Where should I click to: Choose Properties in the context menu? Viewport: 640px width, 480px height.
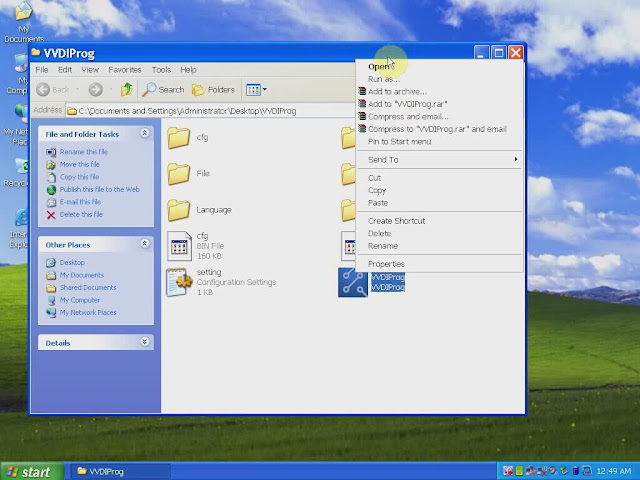(440, 264)
